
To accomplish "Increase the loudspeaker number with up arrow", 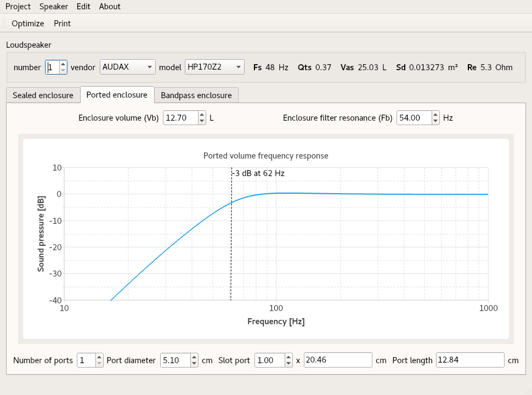I will 63,64.
